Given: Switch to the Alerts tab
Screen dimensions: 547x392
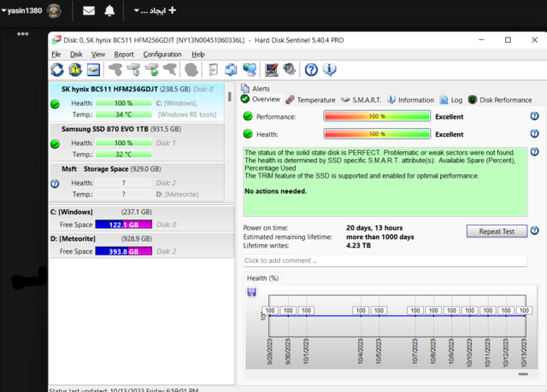Looking at the screenshot, I should [x=256, y=89].
